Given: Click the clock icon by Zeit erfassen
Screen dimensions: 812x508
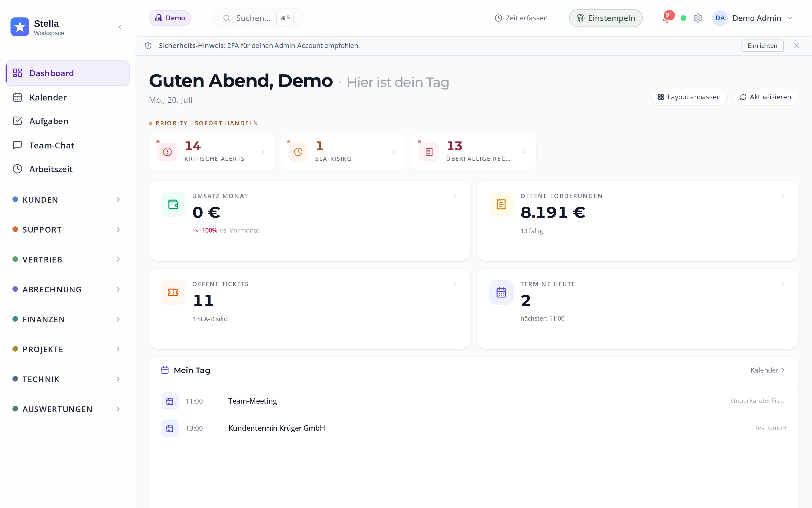Looking at the screenshot, I should 498,18.
